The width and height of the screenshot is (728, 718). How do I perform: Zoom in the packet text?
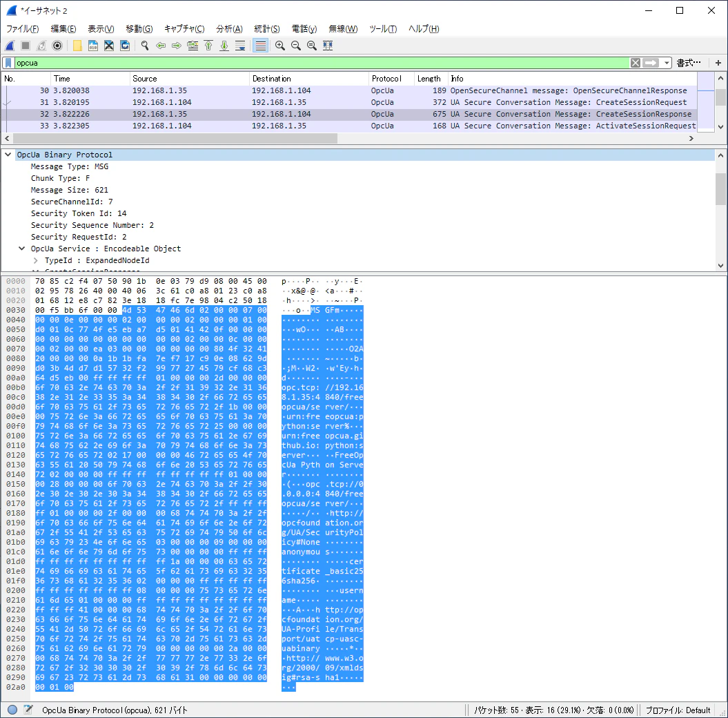[x=280, y=46]
